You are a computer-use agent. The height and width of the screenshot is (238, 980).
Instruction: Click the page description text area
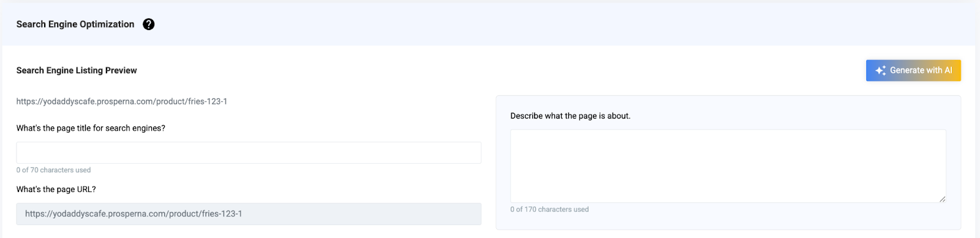click(728, 166)
